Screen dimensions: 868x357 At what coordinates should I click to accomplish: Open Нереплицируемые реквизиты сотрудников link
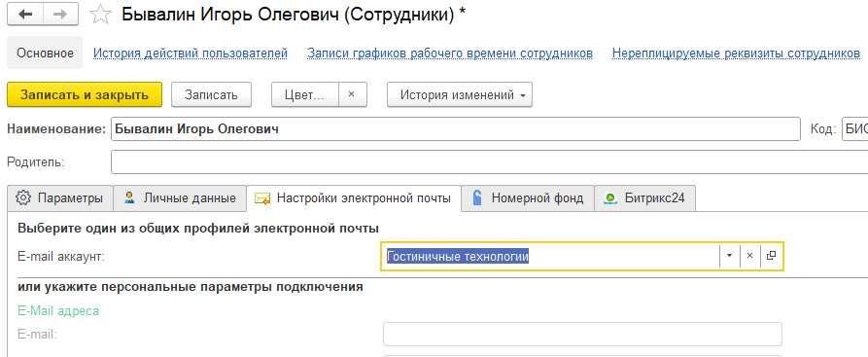[736, 54]
